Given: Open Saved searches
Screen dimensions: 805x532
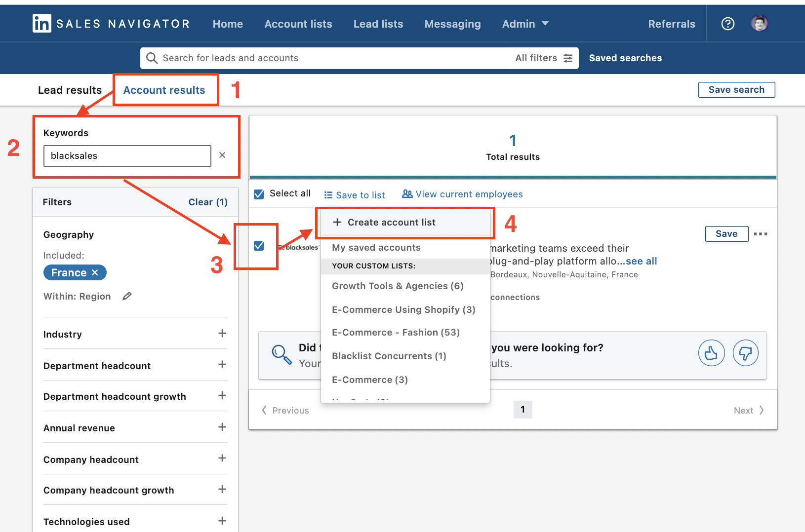Looking at the screenshot, I should (625, 58).
